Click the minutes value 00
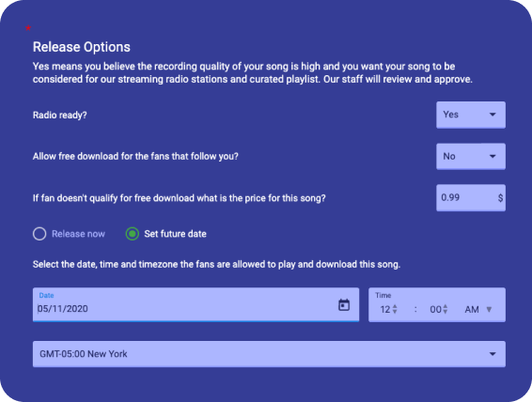The height and width of the screenshot is (402, 532). [435, 309]
